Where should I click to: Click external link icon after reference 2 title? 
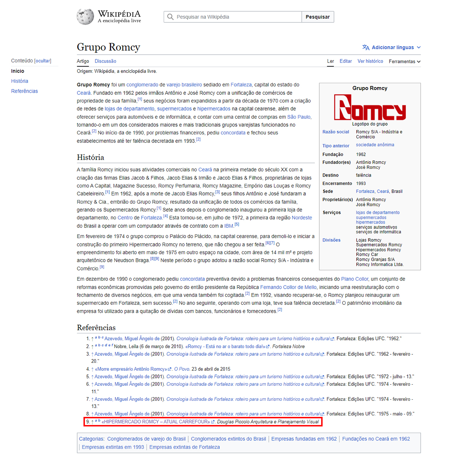click(268, 347)
